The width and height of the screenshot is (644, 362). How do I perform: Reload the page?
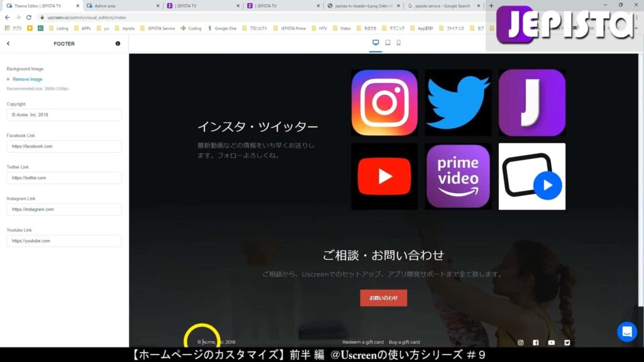(x=29, y=17)
